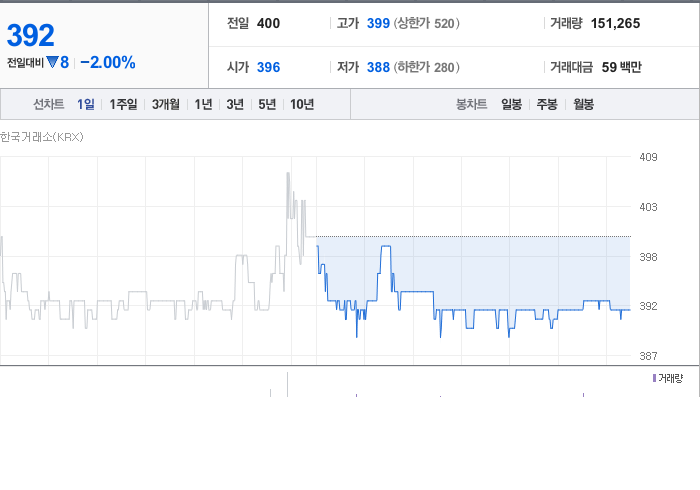This screenshot has width=700, height=490.
Task: Click the 봉차트 label
Action: (471, 104)
